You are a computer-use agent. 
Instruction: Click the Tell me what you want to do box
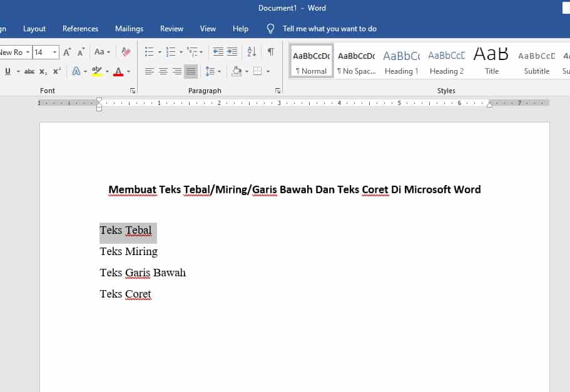330,29
